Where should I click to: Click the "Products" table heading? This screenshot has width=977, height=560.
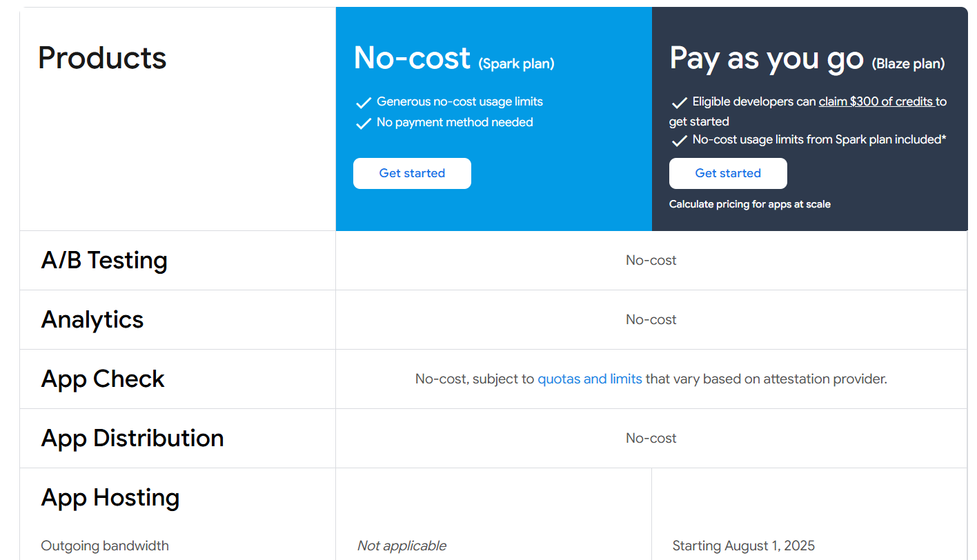102,58
